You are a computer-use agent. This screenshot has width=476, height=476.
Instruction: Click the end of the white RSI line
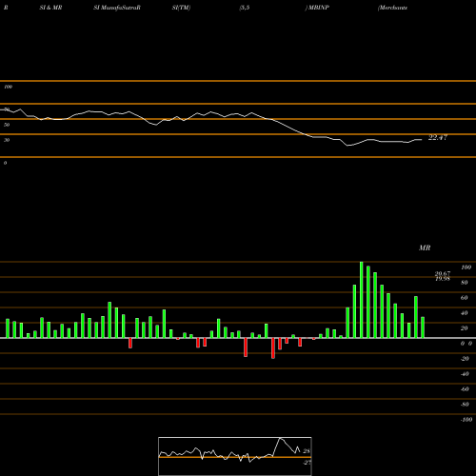422,139
